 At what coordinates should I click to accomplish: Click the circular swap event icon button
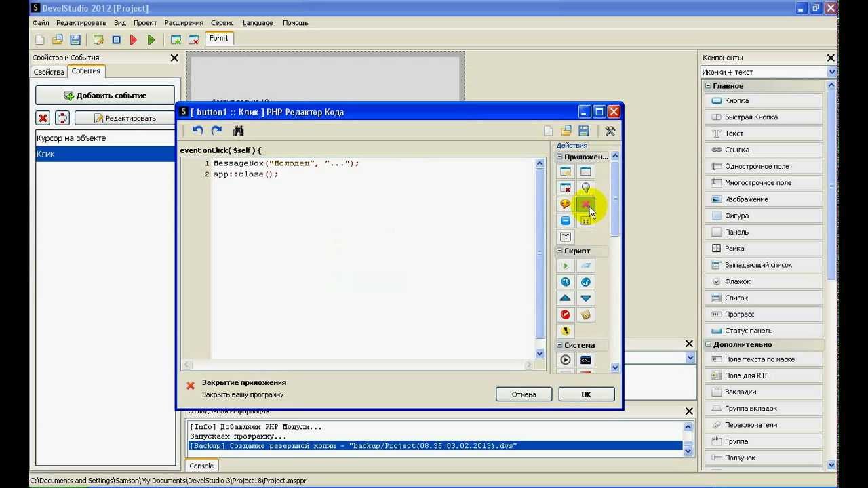[62, 118]
